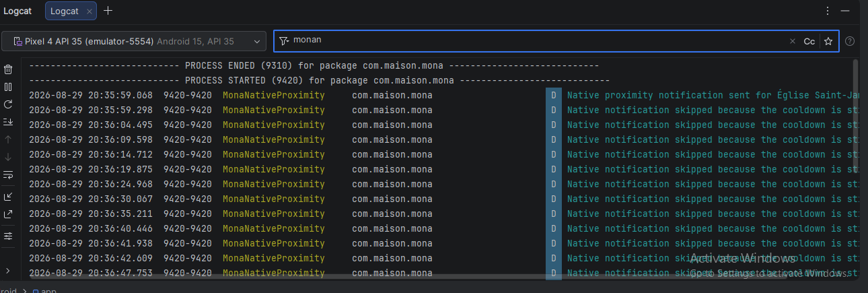Click com.maison.mona in the 20:36:04.495 row
Image resolution: width=868 pixels, height=293 pixels.
click(392, 125)
